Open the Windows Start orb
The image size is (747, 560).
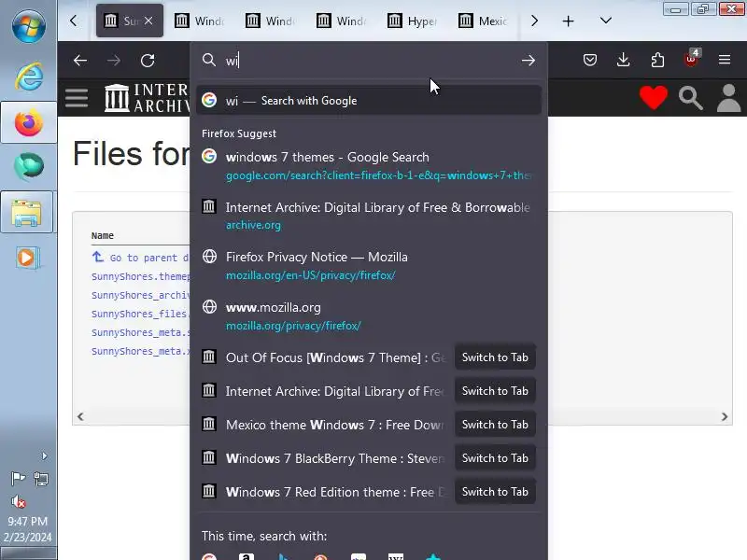(x=29, y=26)
